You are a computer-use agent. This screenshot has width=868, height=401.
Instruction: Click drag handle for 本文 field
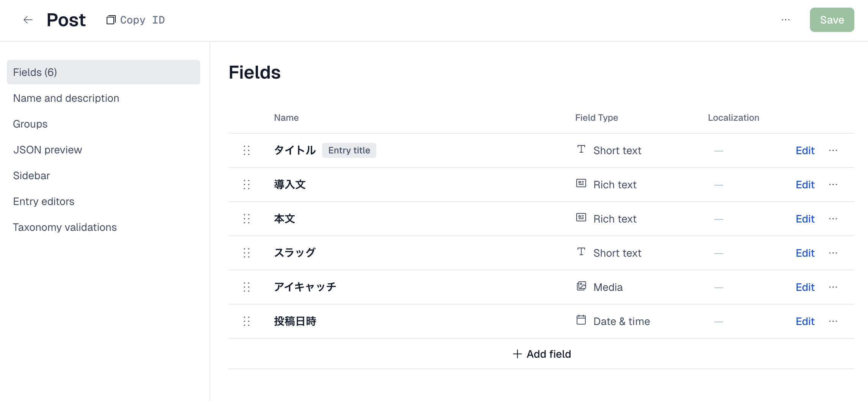click(x=247, y=219)
